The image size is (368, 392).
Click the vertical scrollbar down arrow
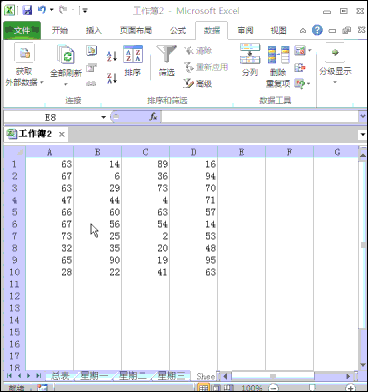click(x=363, y=366)
